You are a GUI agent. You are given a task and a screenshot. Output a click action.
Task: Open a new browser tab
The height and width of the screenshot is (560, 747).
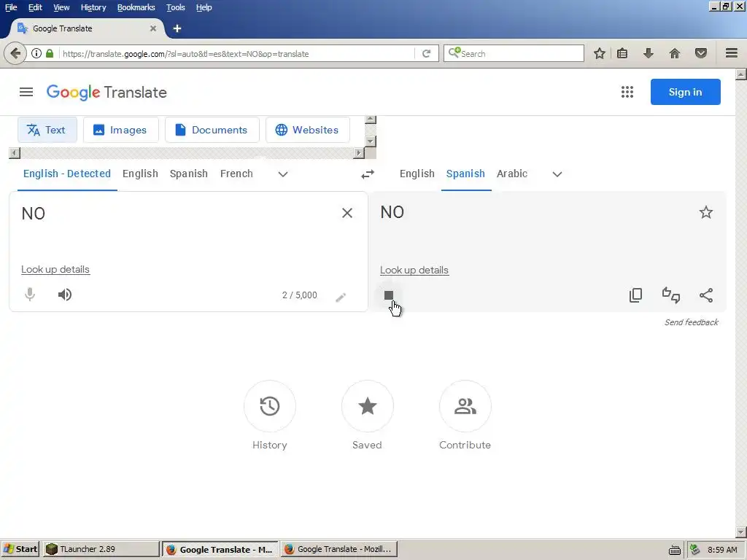click(177, 28)
